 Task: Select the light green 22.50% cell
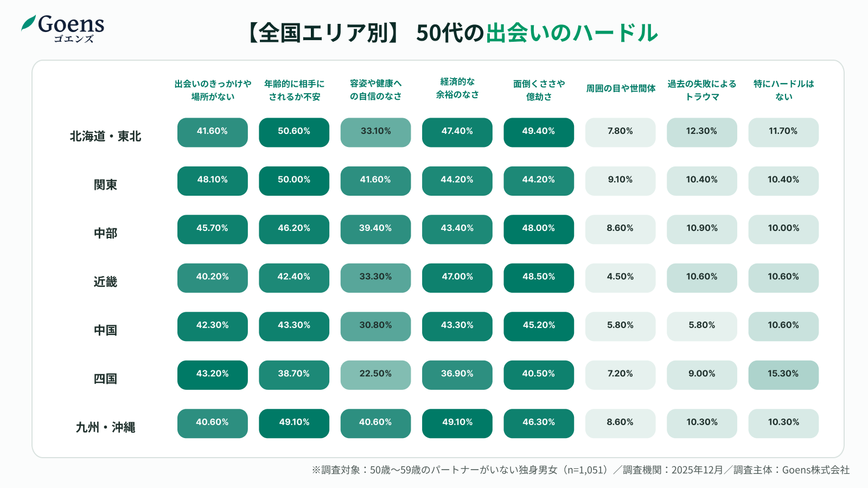click(x=375, y=375)
